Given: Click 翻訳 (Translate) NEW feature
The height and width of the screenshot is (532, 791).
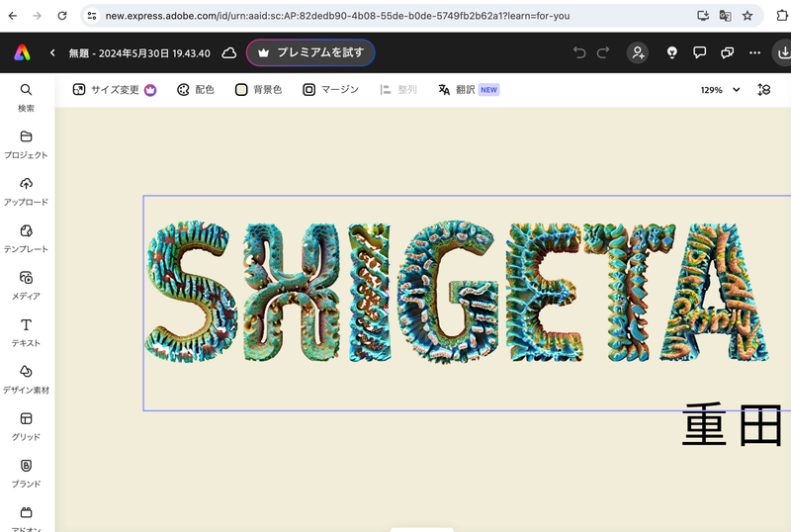Looking at the screenshot, I should coord(469,90).
